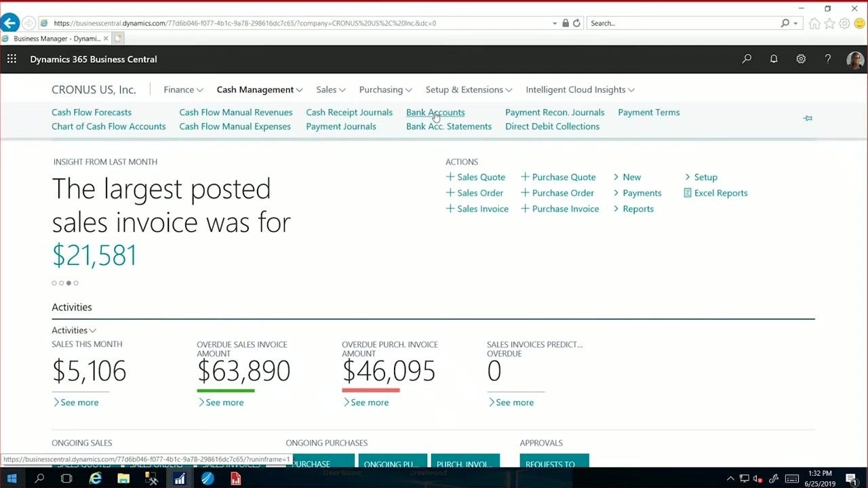The height and width of the screenshot is (488, 868).
Task: Click the $21,581 insight amount
Action: [94, 255]
